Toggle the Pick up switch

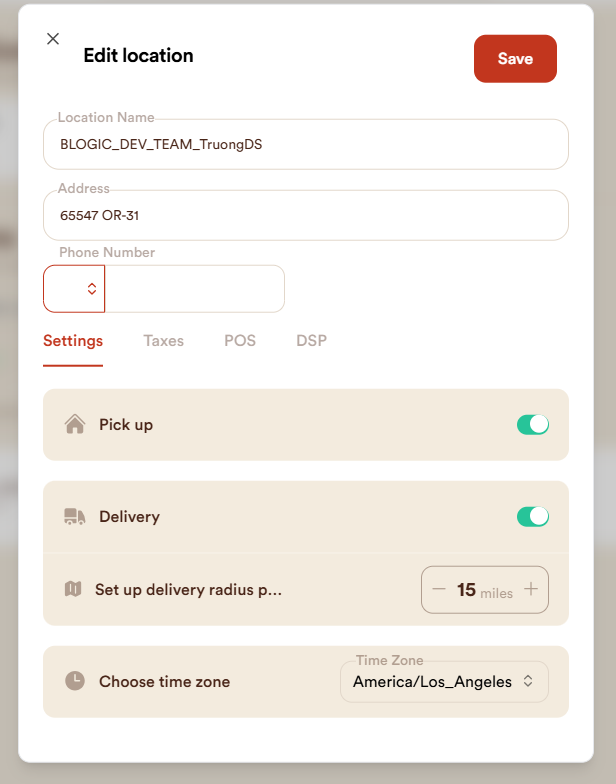click(x=532, y=424)
